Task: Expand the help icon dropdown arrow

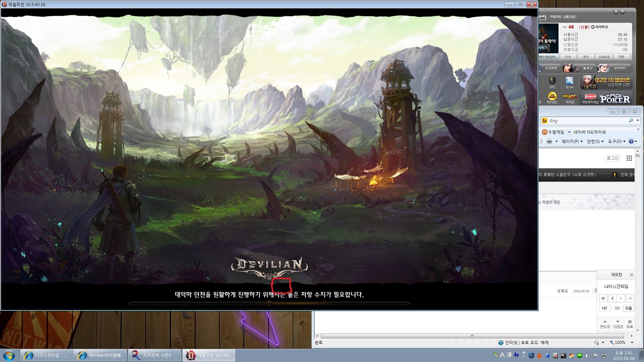Action: (x=636, y=141)
